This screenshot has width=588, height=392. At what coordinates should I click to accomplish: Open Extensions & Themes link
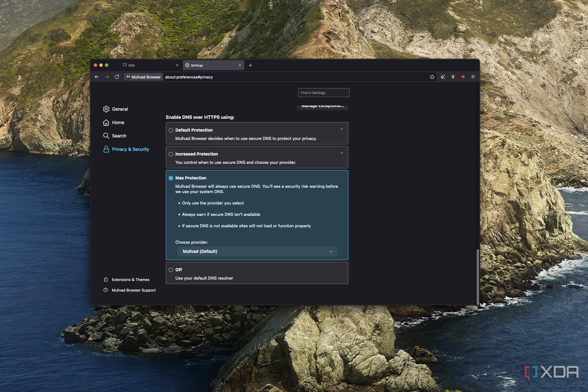pos(131,280)
